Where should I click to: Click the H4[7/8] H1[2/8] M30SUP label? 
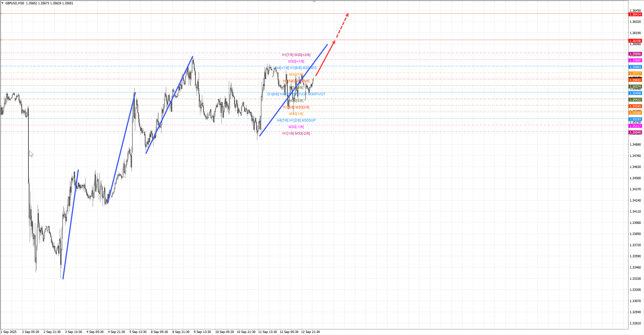point(296,120)
